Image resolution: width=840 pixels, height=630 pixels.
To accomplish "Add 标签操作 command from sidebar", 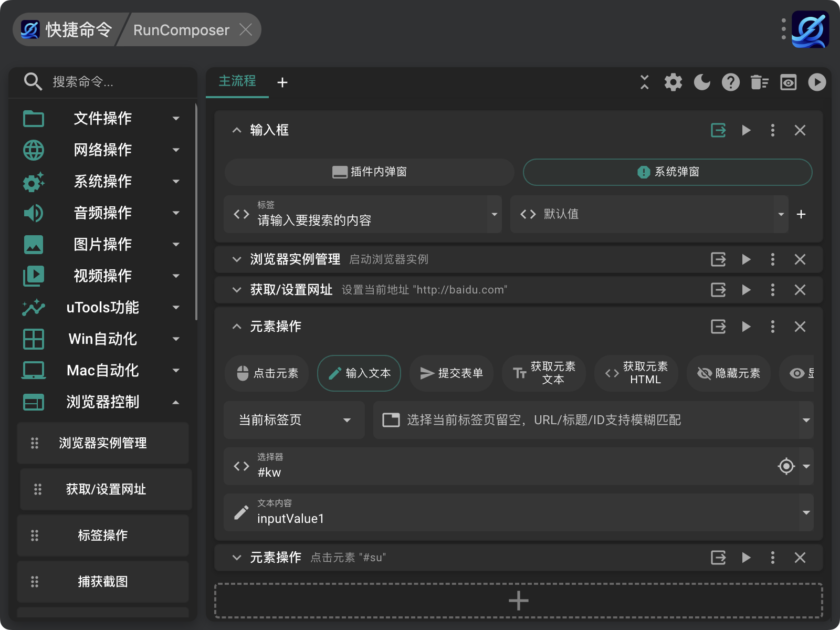I will coord(103,535).
